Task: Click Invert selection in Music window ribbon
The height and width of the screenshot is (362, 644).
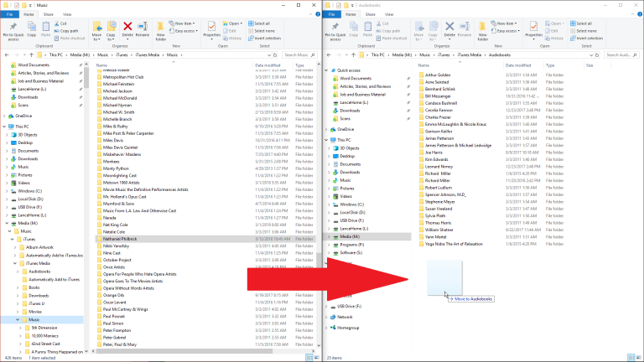Action: (x=264, y=39)
